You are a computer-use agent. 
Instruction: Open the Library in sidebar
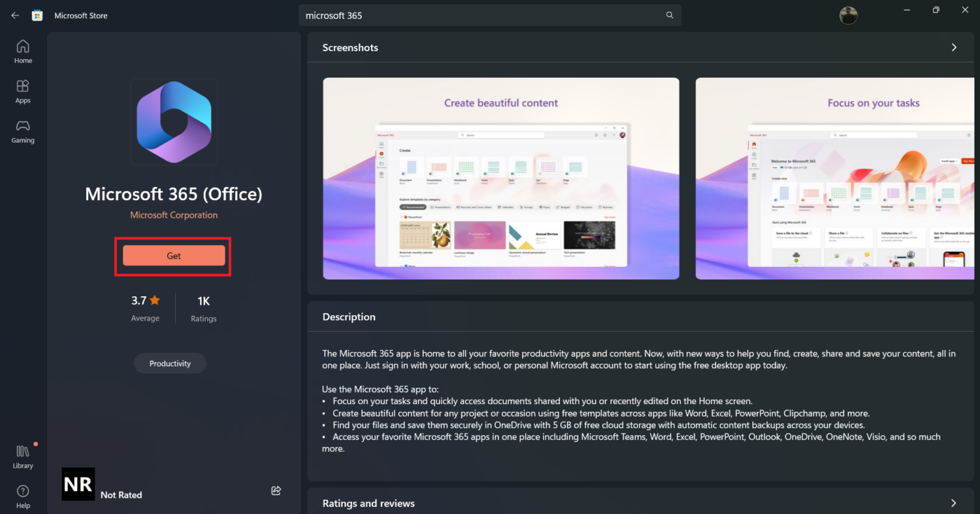(23, 457)
